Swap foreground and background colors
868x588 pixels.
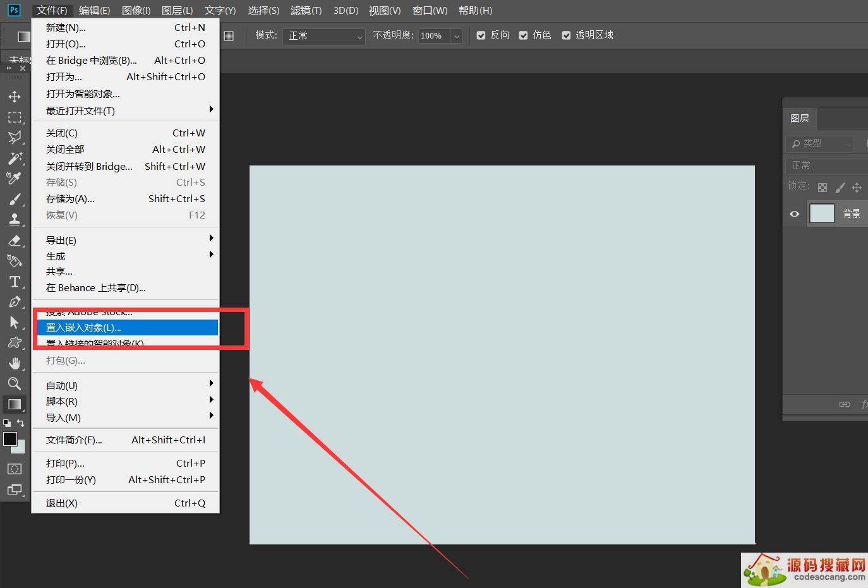[21, 423]
